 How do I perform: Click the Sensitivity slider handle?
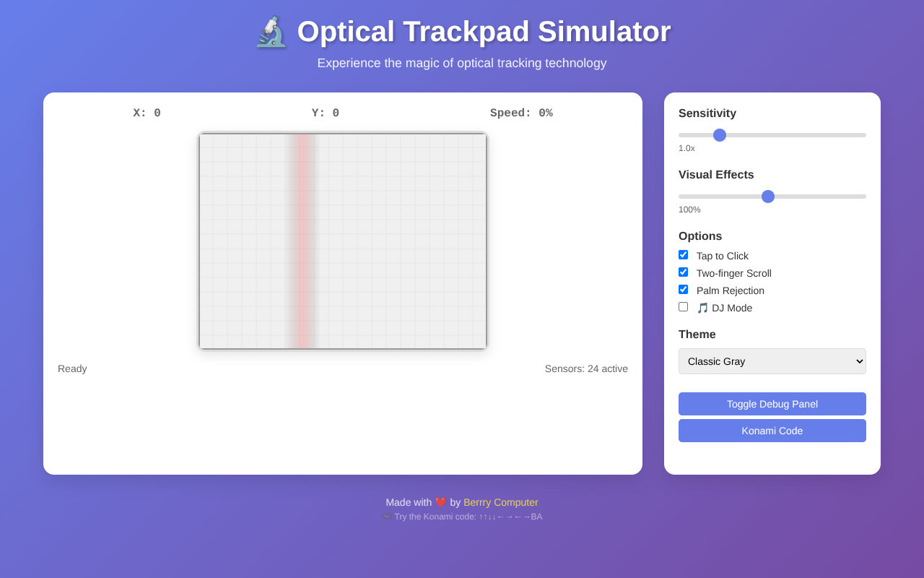point(719,134)
